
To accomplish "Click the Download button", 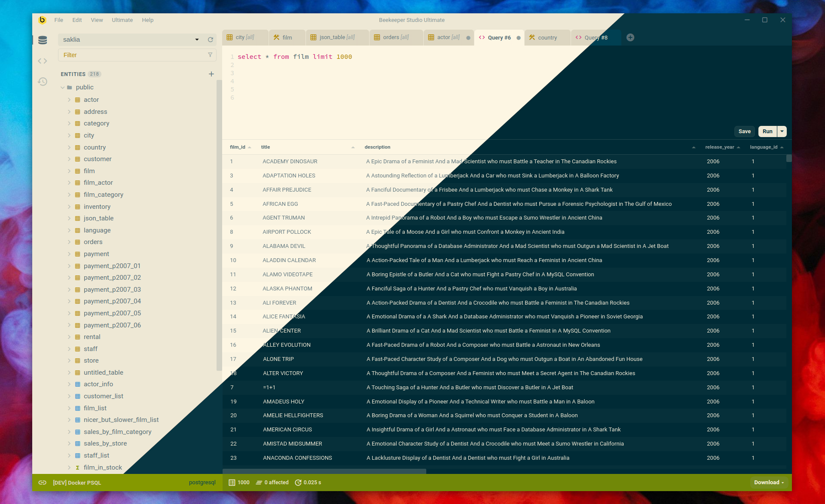I will [769, 482].
